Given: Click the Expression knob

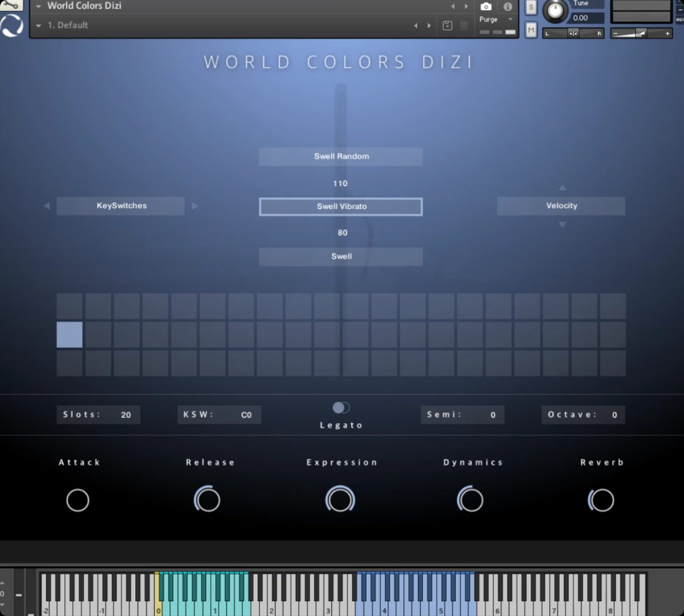Looking at the screenshot, I should click(340, 500).
